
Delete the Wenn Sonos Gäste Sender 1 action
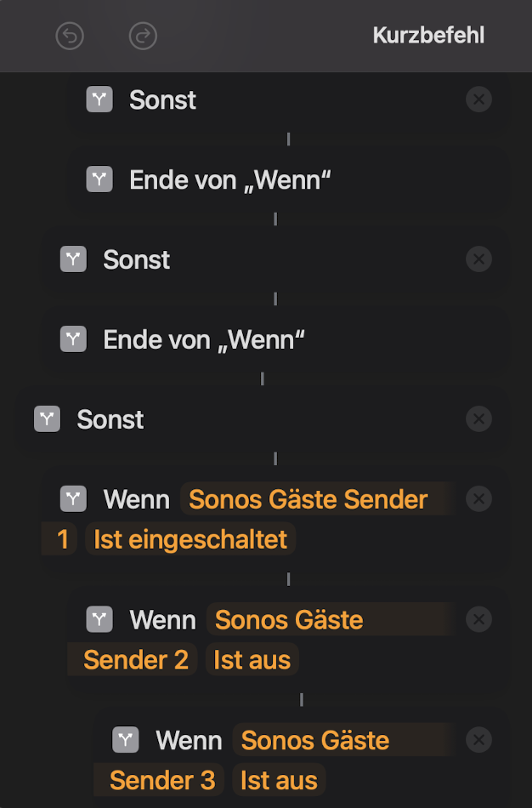click(x=478, y=499)
